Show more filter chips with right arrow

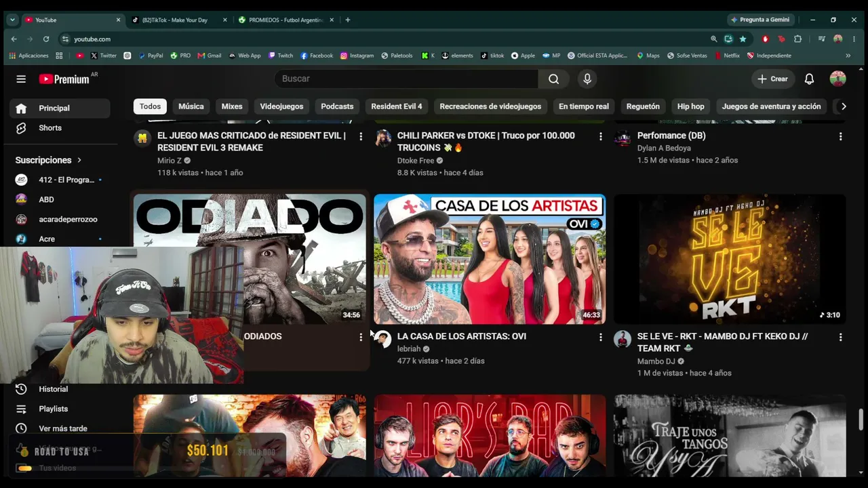(x=843, y=106)
